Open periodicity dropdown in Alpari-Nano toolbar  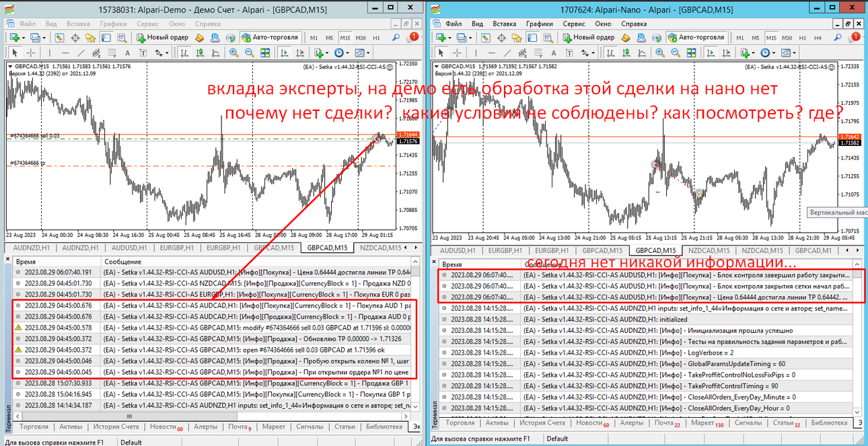point(774,52)
